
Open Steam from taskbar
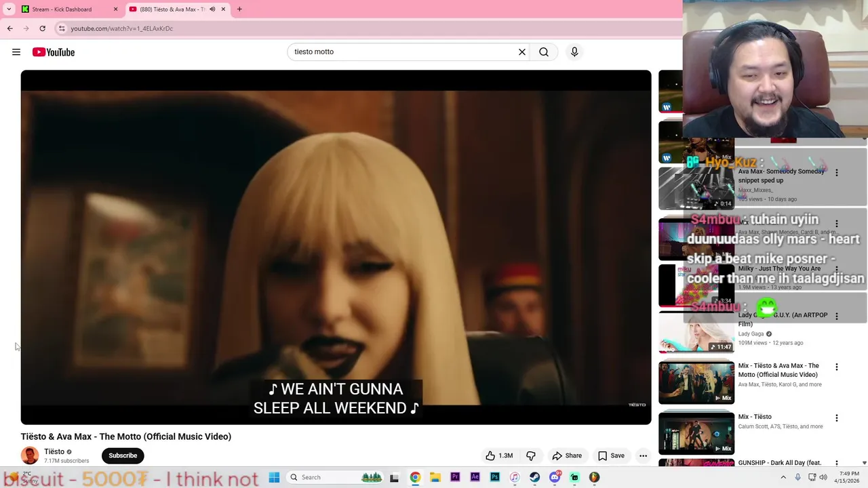(x=535, y=477)
